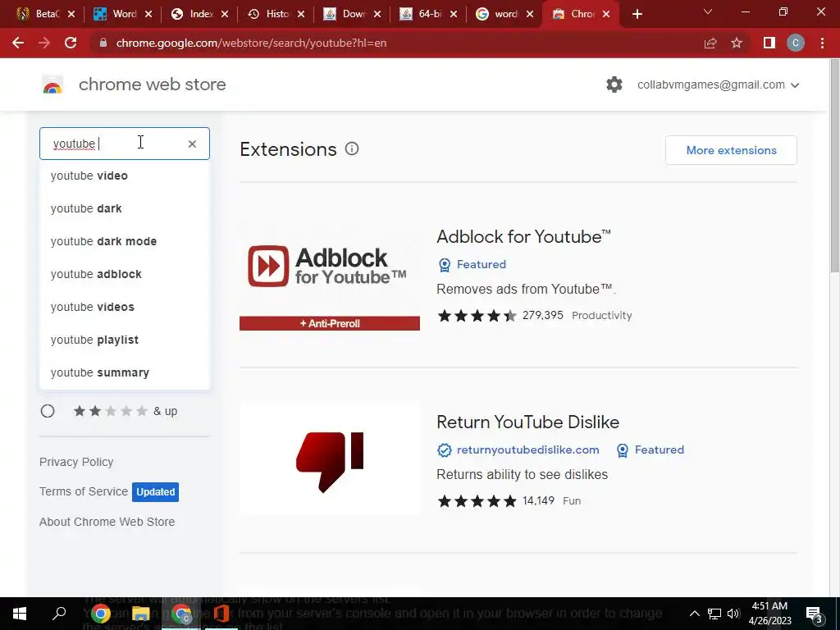
Task: Bookmark this page with the star icon
Action: click(737, 43)
